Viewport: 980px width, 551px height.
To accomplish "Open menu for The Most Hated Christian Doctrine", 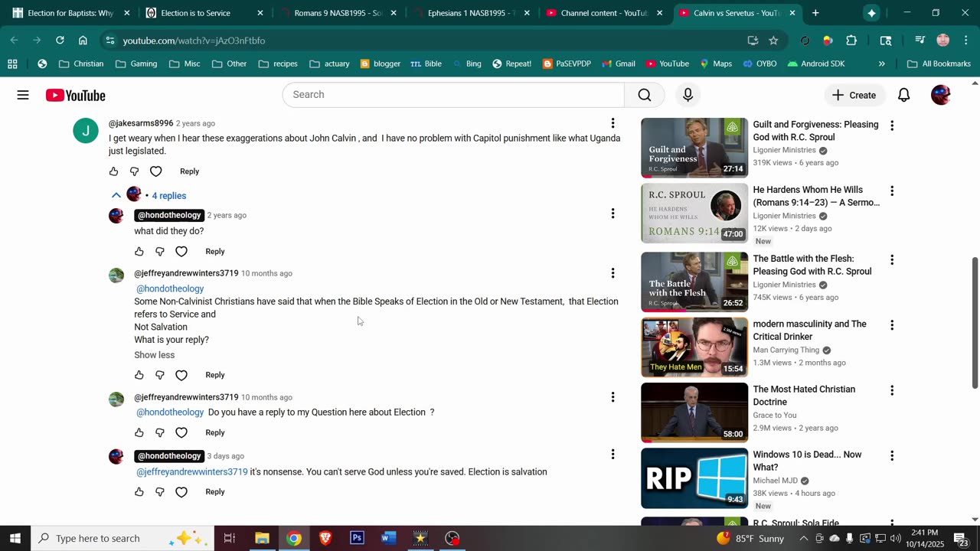I will click(892, 390).
